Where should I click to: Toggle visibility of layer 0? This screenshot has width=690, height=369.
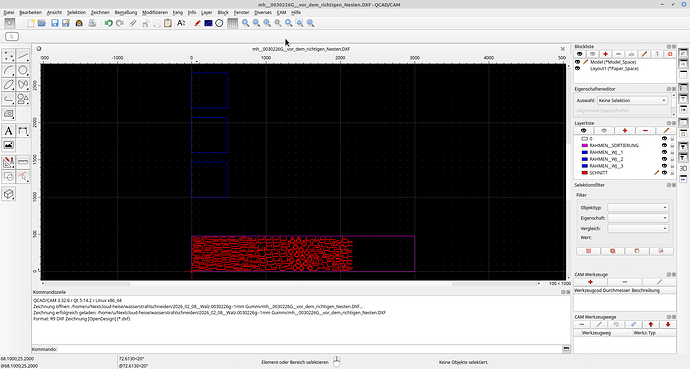(x=664, y=139)
